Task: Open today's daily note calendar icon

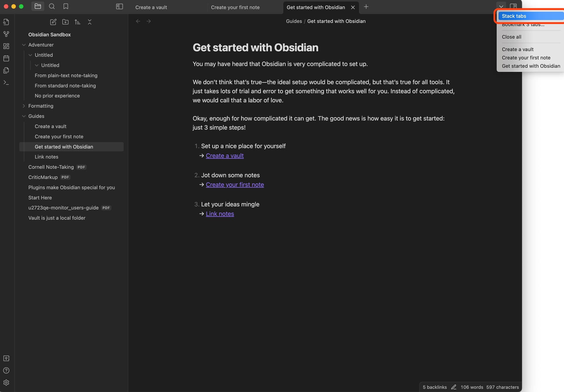Action: click(x=6, y=58)
